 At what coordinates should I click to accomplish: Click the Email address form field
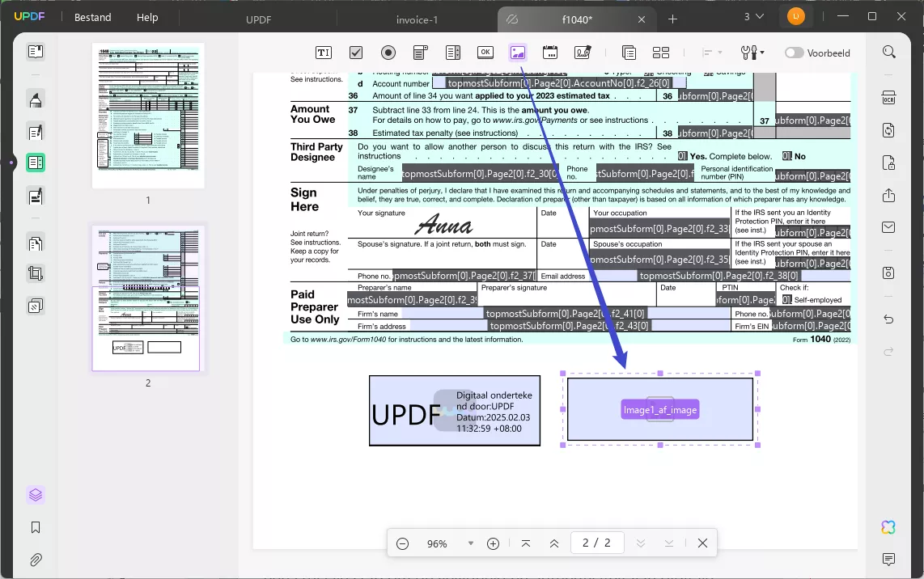pos(719,276)
